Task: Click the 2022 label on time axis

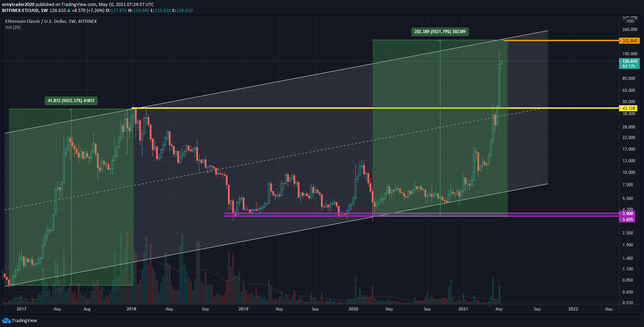Action: pos(573,309)
